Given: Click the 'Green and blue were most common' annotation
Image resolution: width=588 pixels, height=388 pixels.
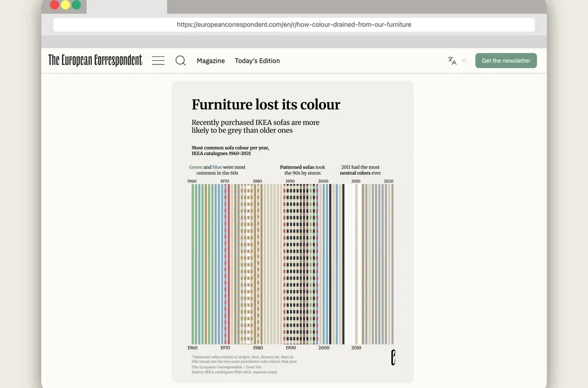Looking at the screenshot, I should pos(217,170).
